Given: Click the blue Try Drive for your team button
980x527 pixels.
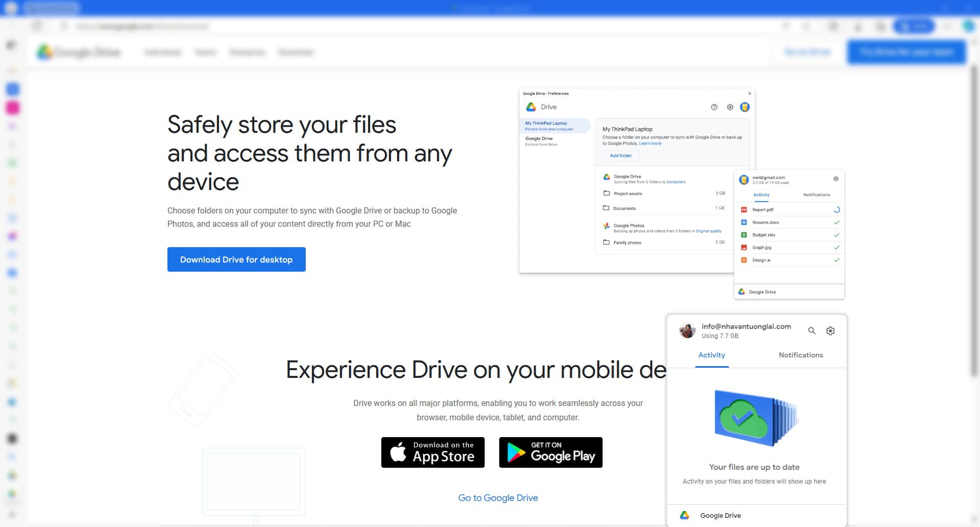Looking at the screenshot, I should [x=906, y=52].
